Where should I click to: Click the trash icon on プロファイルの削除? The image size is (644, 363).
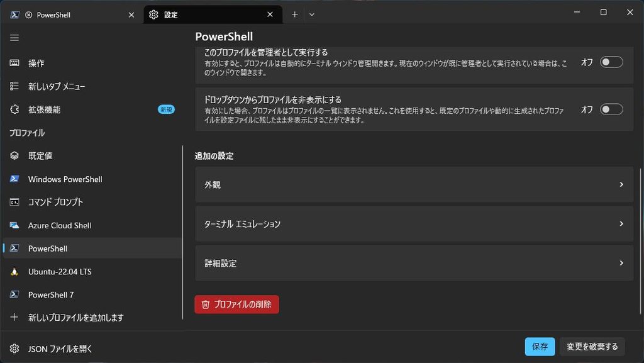[206, 304]
